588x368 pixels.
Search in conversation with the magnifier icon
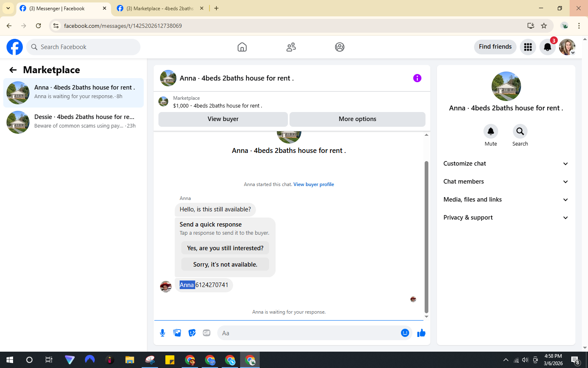pyautogui.click(x=520, y=131)
